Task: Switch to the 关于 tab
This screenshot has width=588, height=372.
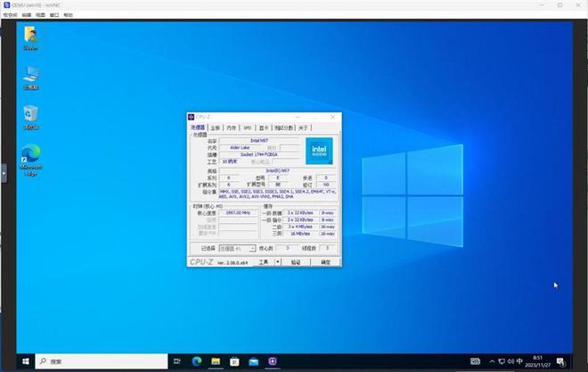Action: pos(304,128)
